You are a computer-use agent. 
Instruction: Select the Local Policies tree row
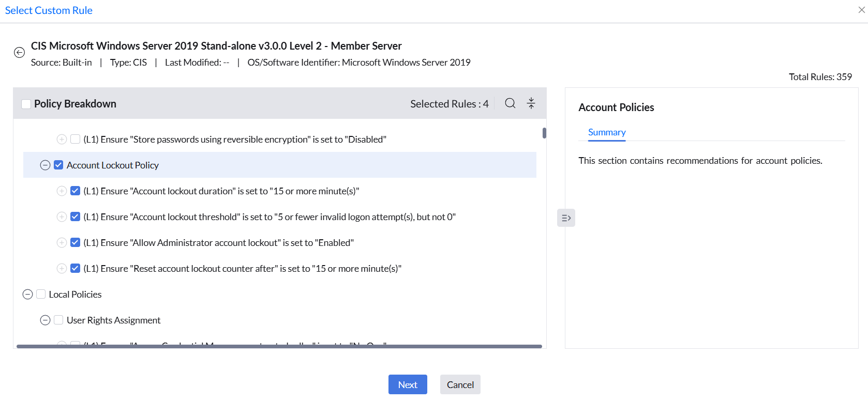pyautogui.click(x=280, y=294)
